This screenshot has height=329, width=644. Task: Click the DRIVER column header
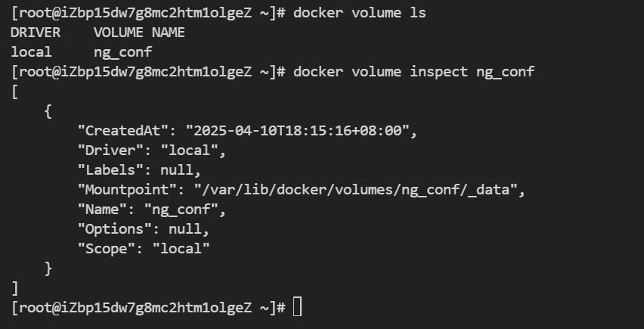pos(36,33)
